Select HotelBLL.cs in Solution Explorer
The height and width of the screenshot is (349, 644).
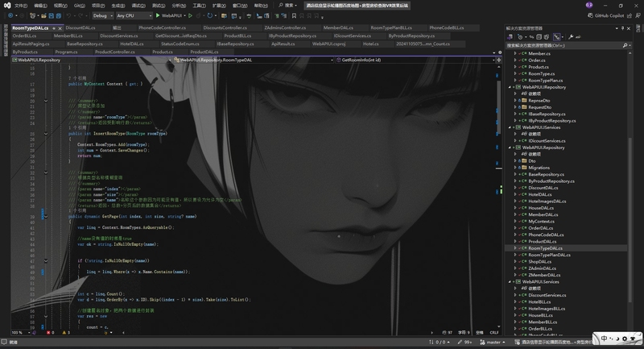(x=539, y=301)
